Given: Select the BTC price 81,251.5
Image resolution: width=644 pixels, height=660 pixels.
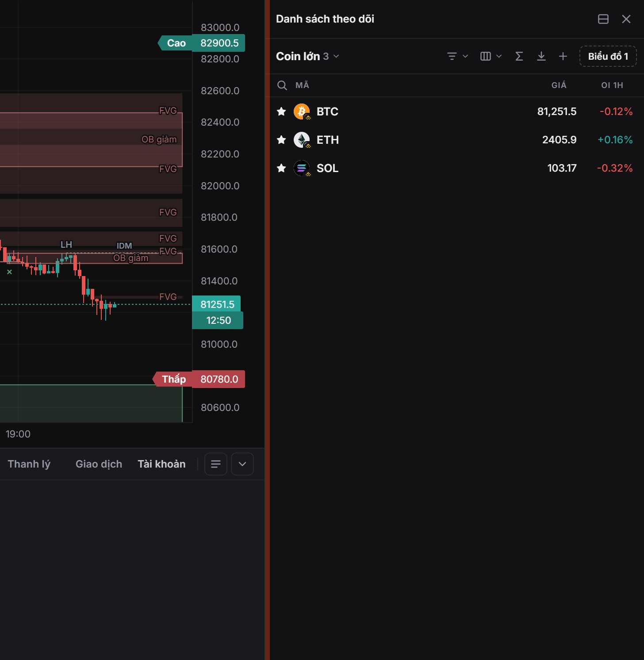Looking at the screenshot, I should pos(557,111).
